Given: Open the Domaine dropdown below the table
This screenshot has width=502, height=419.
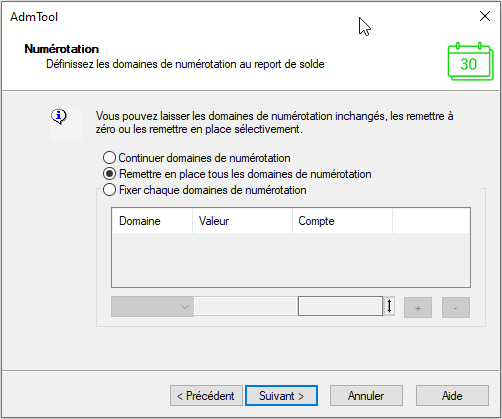Looking at the screenshot, I should [x=152, y=306].
